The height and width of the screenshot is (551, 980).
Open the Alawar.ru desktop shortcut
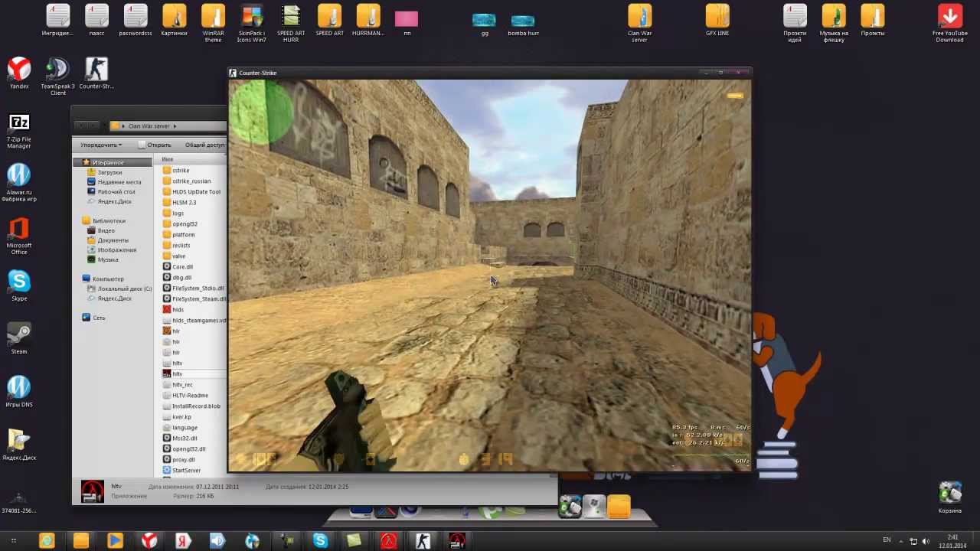[19, 184]
